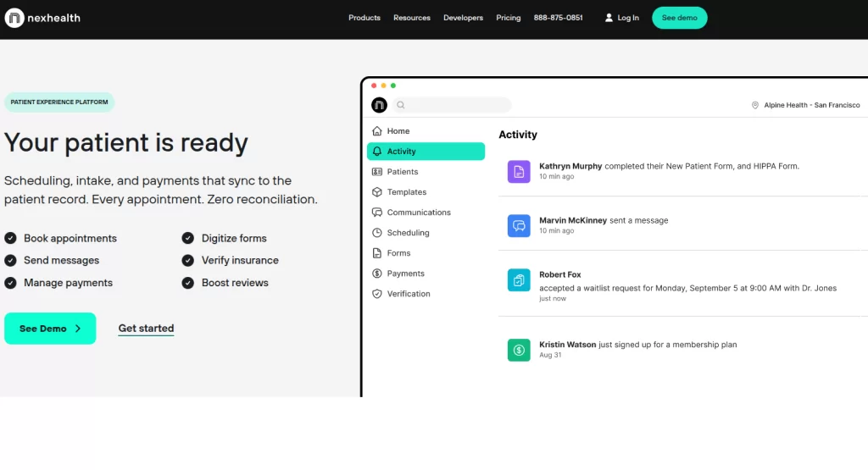Click the checkmark icon beside Manage payments
868x470 pixels.
tap(10, 283)
